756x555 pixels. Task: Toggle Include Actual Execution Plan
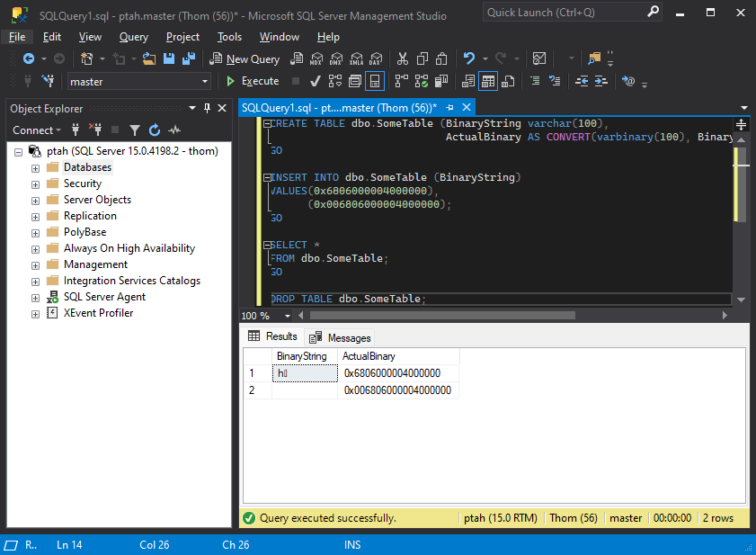point(402,81)
